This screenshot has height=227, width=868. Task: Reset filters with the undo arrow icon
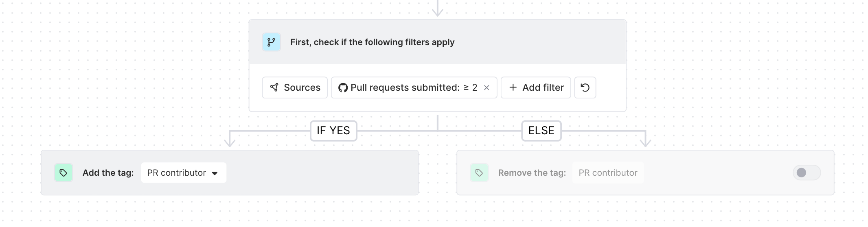click(585, 87)
